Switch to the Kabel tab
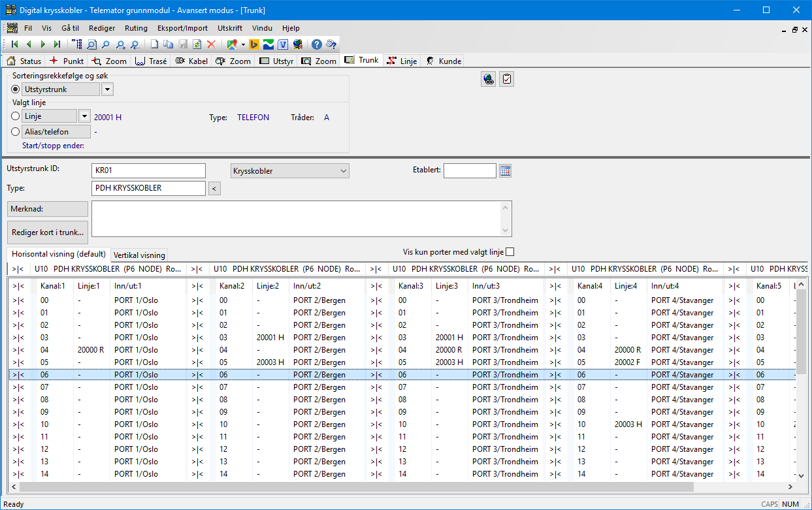The width and height of the screenshot is (812, 510). pos(191,61)
